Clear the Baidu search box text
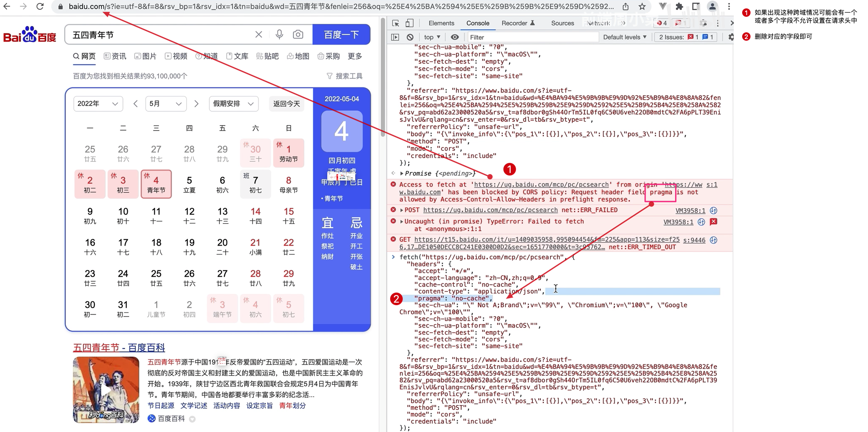The height and width of the screenshot is (432, 868). [x=259, y=34]
